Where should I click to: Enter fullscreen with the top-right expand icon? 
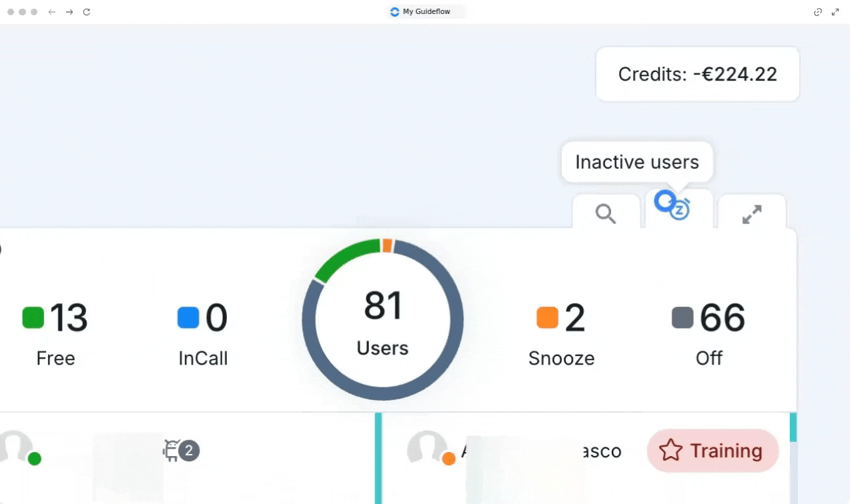(x=835, y=12)
